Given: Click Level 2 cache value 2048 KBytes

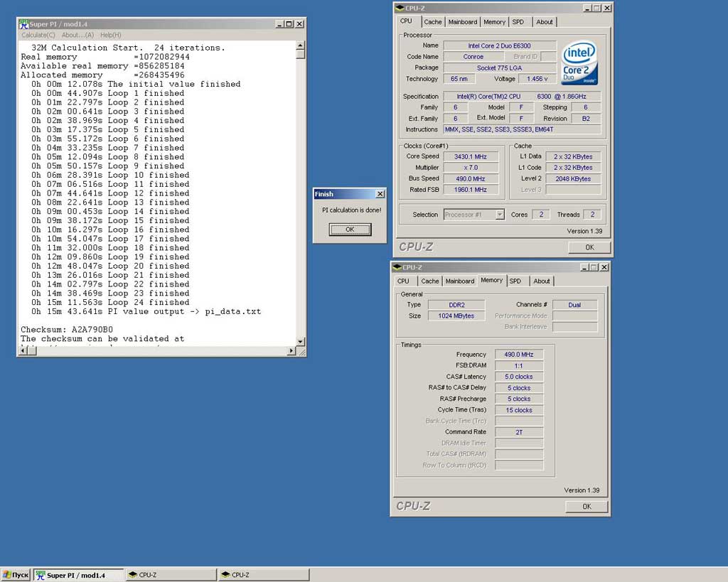Looking at the screenshot, I should tap(573, 178).
